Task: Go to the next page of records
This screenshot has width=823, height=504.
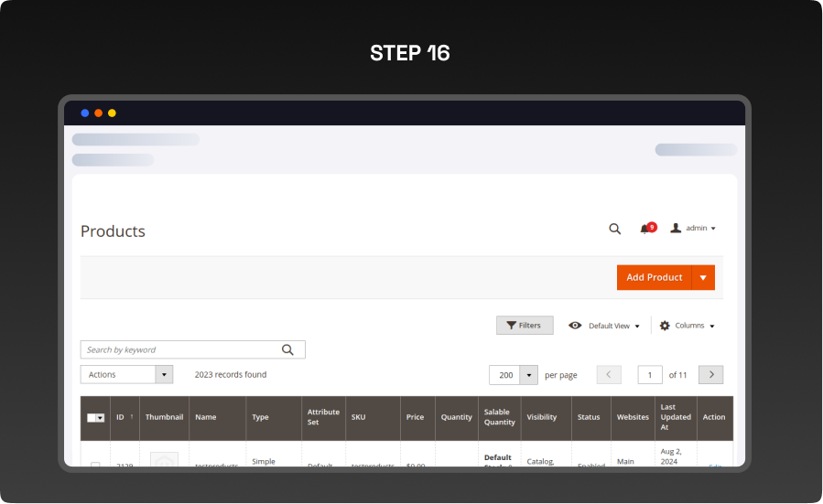Action: [710, 375]
